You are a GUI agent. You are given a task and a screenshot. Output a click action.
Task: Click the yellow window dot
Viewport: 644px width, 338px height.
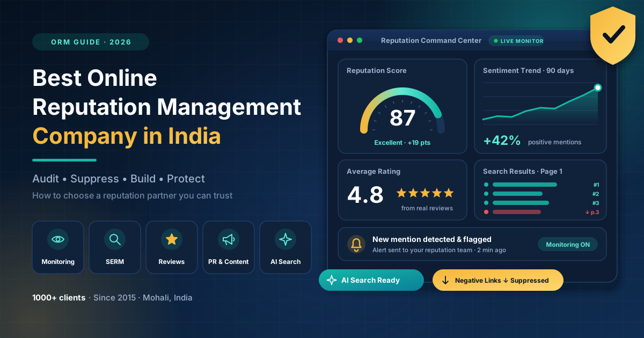350,40
